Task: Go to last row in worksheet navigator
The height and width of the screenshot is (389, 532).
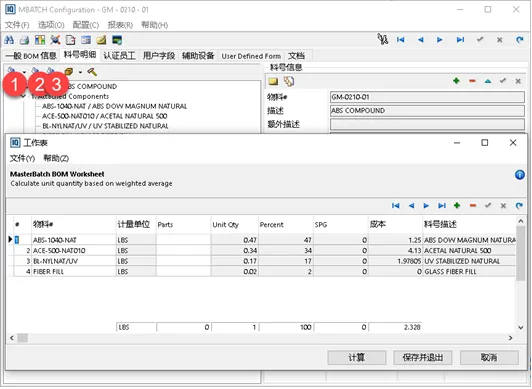Action: pyautogui.click(x=442, y=206)
